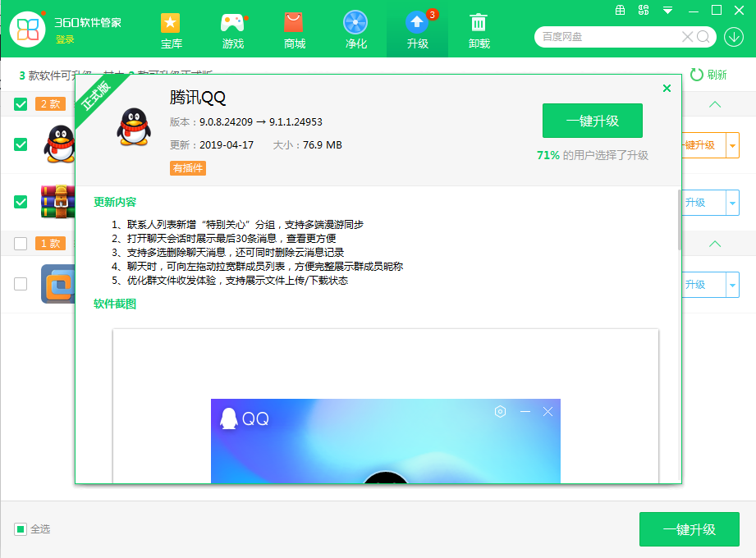The image size is (756, 558).
Task: Open the main menu triangle in title bar
Action: click(x=668, y=10)
